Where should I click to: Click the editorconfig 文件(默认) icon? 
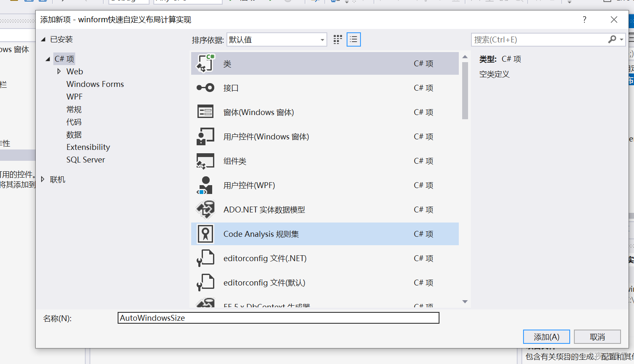pos(205,283)
